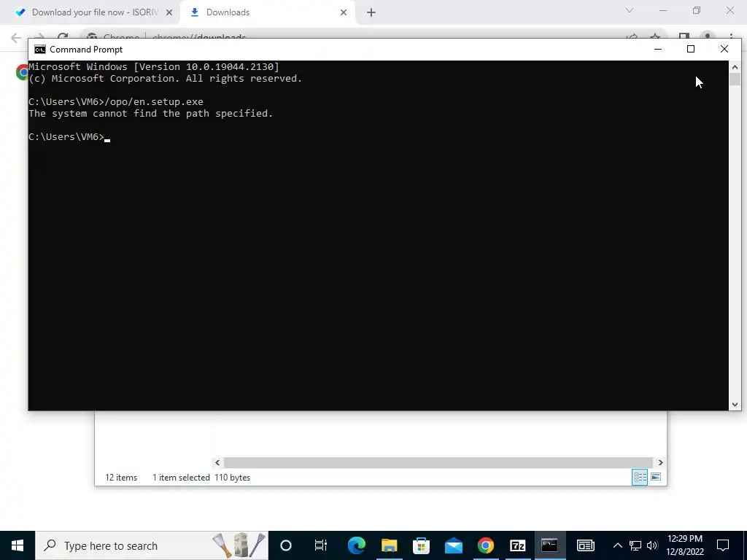Switch to the Download your file now tab
747x560 pixels.
pos(94,12)
